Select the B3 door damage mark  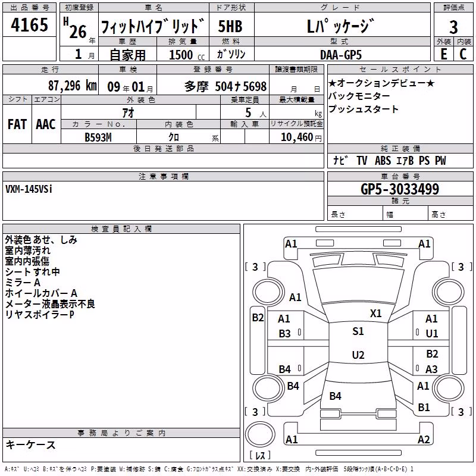(284, 333)
